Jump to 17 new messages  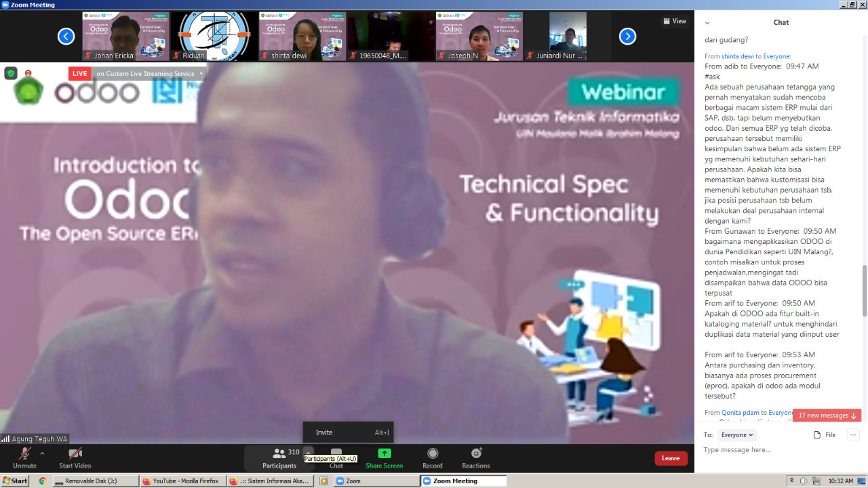click(827, 415)
